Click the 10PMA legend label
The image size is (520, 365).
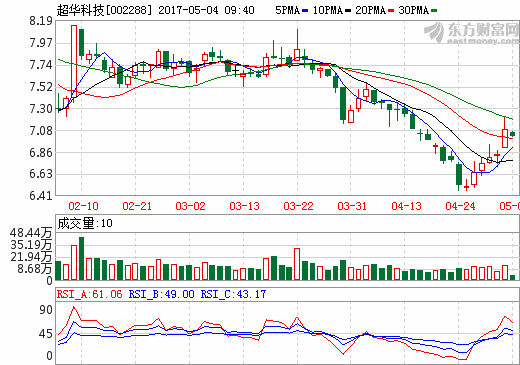click(x=328, y=10)
